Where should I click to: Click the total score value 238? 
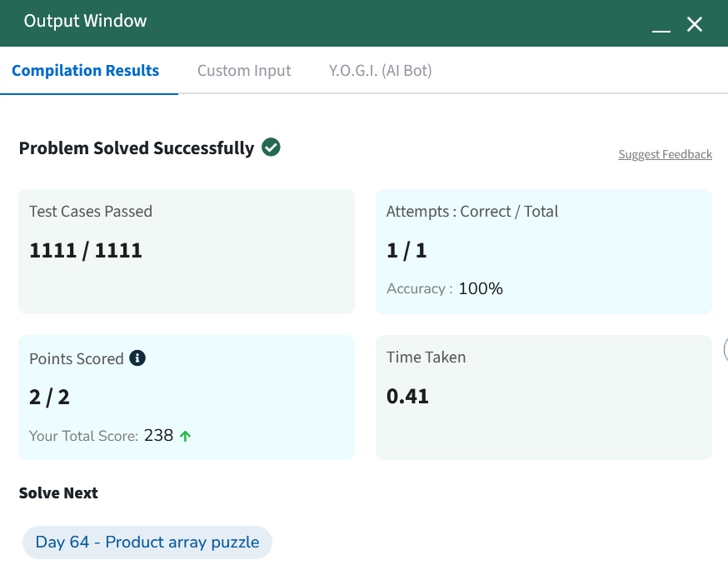158,435
